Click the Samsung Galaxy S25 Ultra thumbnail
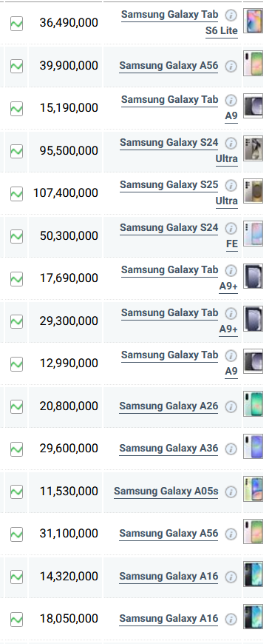The width and height of the screenshot is (272, 644). (x=253, y=191)
